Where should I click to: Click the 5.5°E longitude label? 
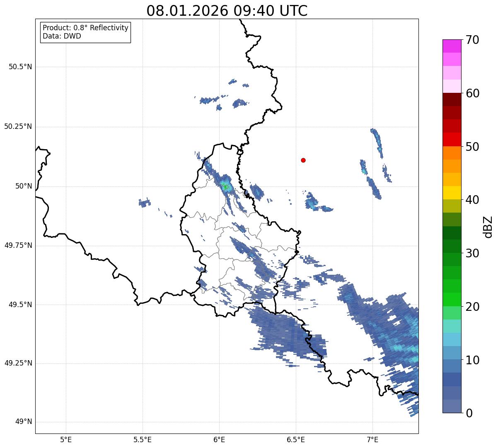pos(143,439)
